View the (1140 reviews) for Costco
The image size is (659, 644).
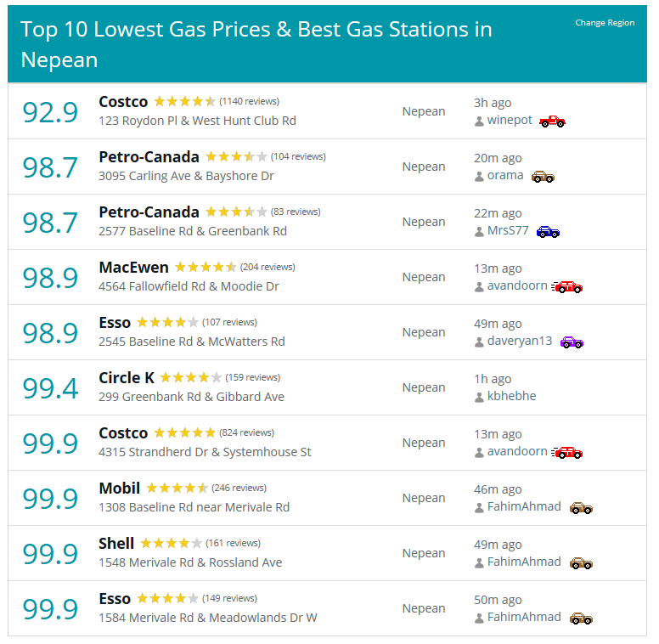coord(249,101)
